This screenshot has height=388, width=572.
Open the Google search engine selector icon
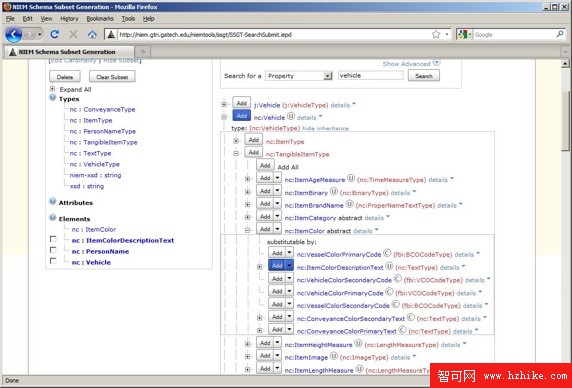click(x=465, y=34)
